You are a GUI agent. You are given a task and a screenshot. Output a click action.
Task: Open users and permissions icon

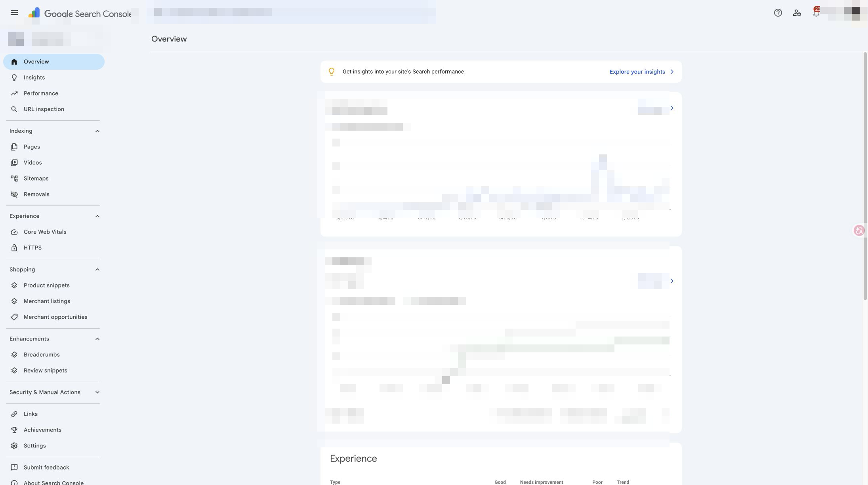[797, 13]
